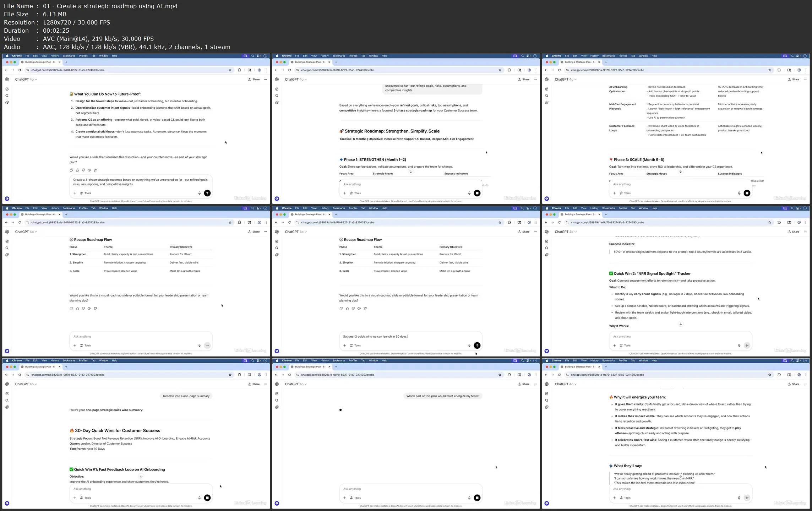This screenshot has height=511, width=812.
Task: Click sidebar search icon in the top-left frame
Action: coord(7,96)
